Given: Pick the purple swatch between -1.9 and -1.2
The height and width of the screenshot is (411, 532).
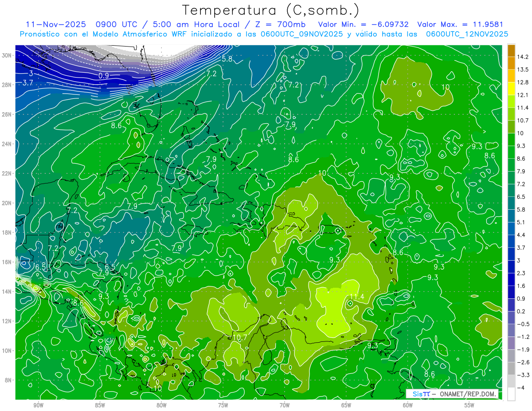Looking at the screenshot, I should pos(511,343).
